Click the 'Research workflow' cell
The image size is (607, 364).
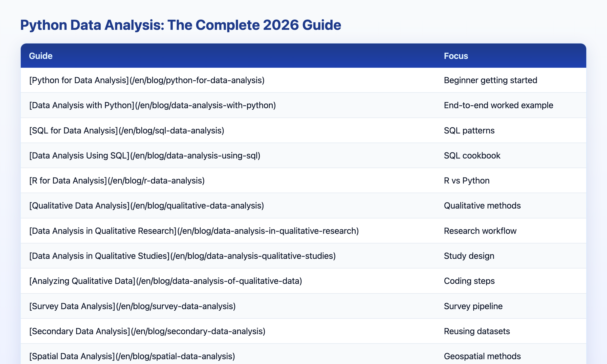pos(480,231)
